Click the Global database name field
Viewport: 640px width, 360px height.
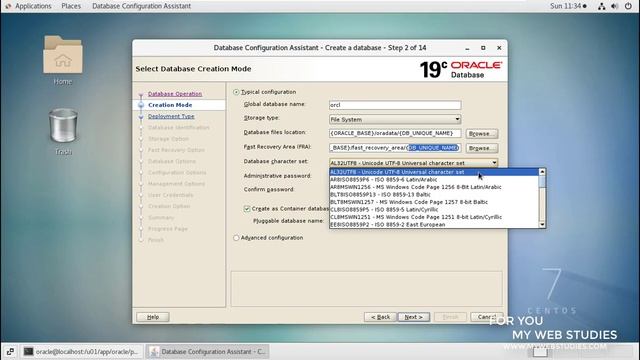pyautogui.click(x=395, y=105)
